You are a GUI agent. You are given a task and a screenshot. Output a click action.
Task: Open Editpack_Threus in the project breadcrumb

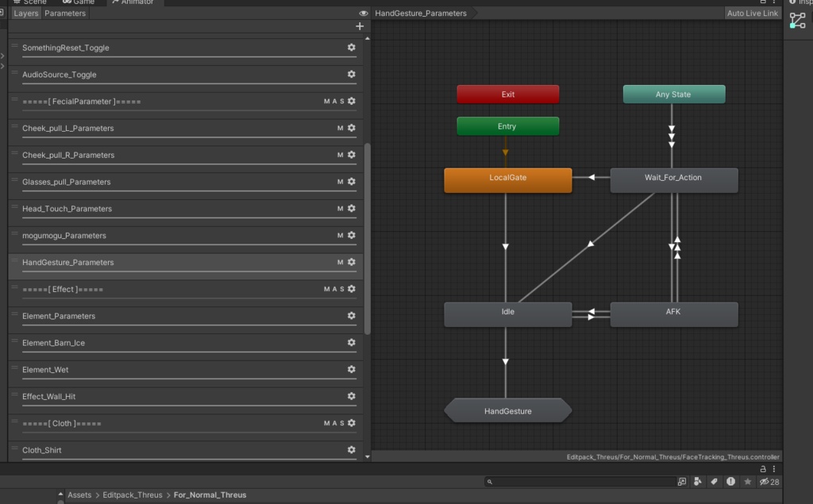click(133, 495)
